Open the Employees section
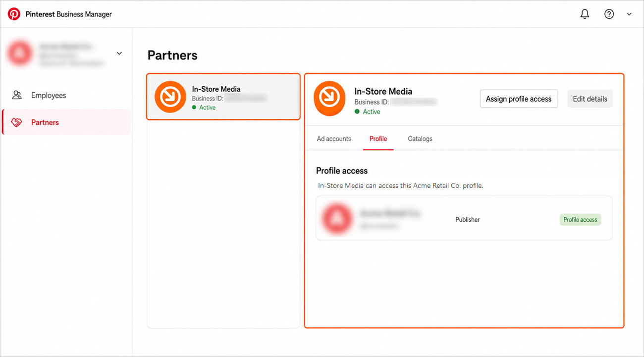 pos(67,95)
